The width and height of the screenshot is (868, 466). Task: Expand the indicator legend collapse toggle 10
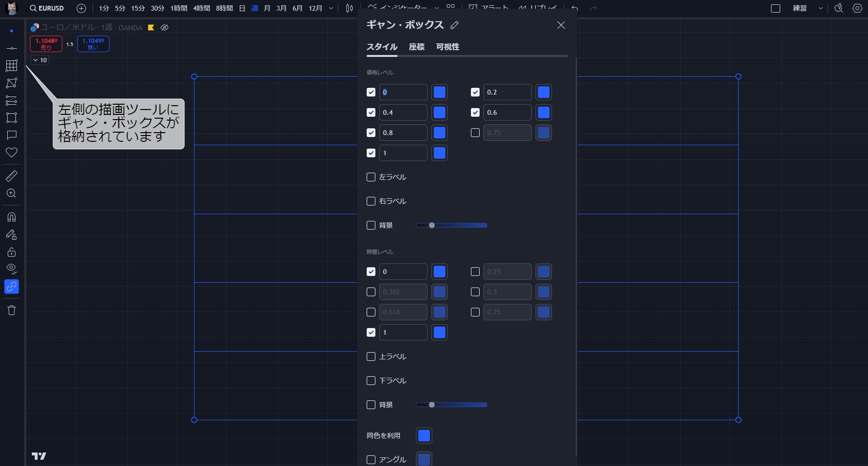(x=40, y=60)
